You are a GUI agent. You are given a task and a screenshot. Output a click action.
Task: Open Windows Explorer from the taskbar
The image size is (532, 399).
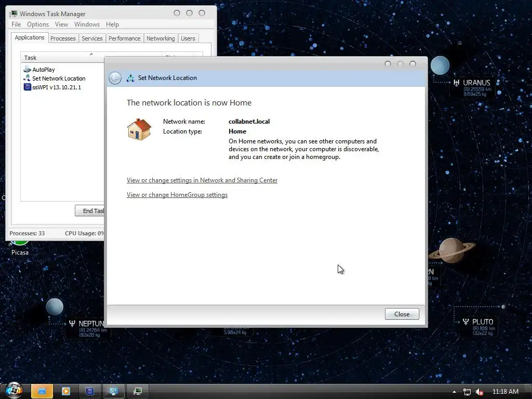point(42,391)
